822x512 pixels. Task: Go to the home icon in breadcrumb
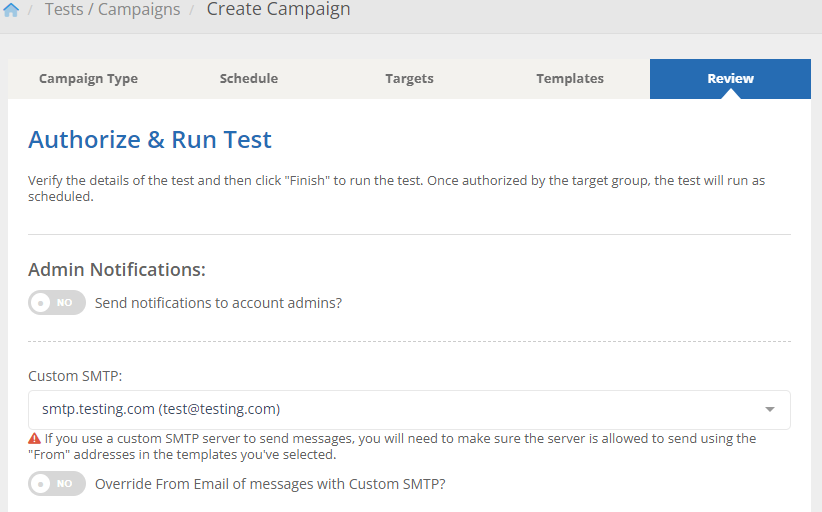pos(10,10)
